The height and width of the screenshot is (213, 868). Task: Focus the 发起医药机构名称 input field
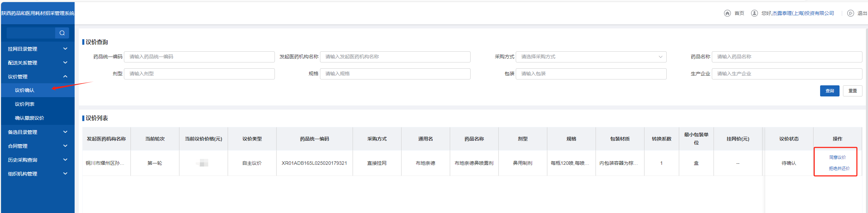(395, 57)
